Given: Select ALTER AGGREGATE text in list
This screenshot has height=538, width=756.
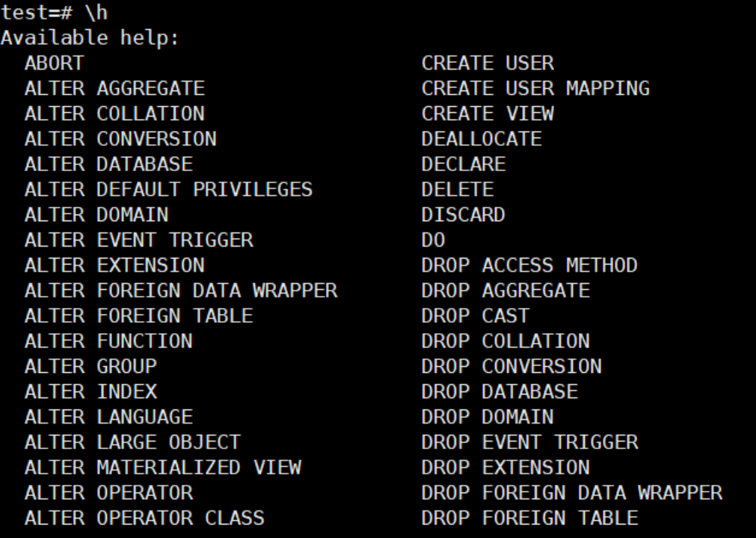Looking at the screenshot, I should pyautogui.click(x=114, y=89).
